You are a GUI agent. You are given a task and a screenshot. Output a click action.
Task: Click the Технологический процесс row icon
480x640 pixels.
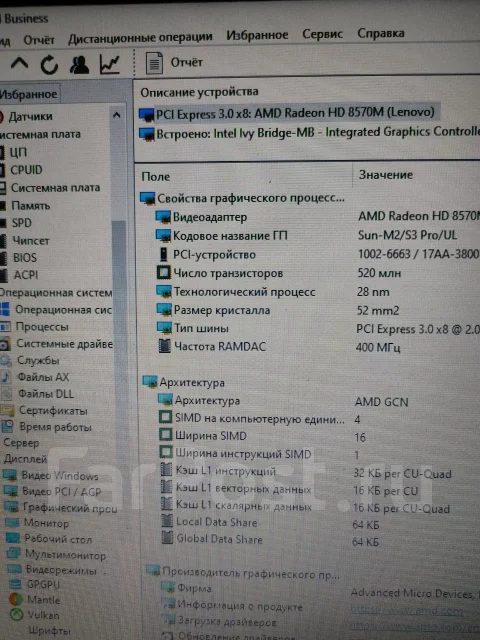pos(164,292)
